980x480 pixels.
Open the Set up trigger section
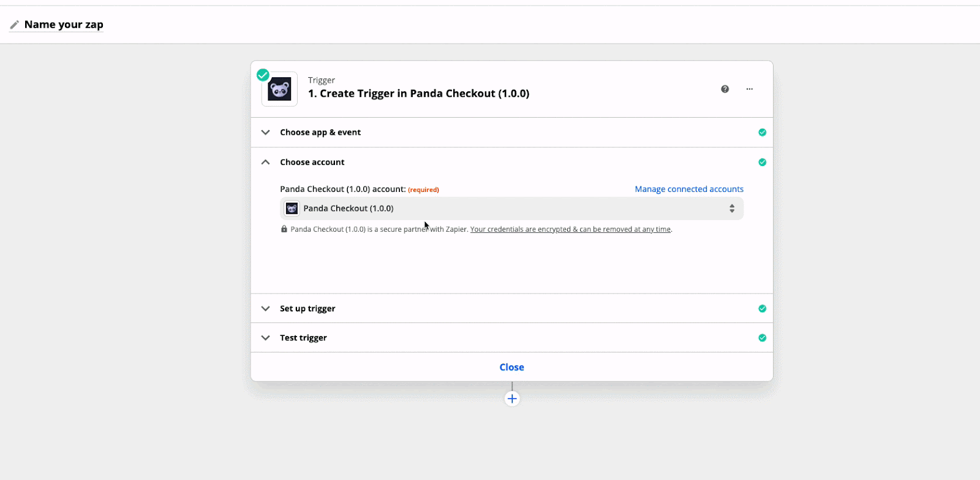(511, 308)
